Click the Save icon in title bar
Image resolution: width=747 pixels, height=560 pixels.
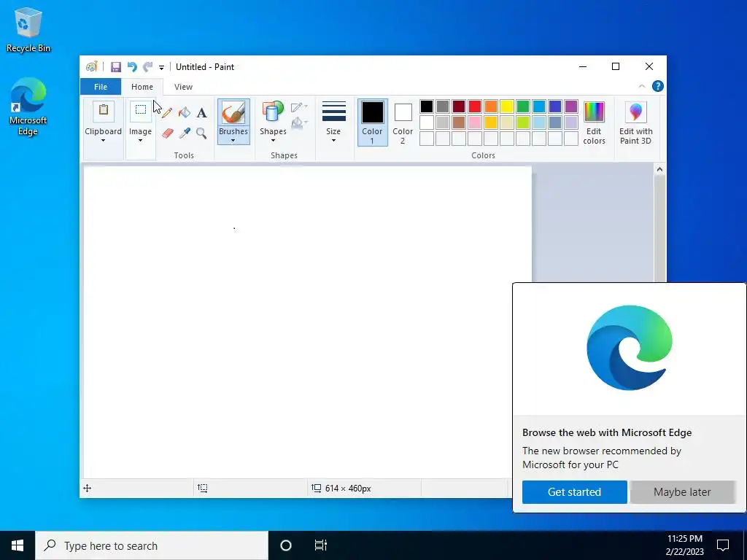[x=116, y=67]
